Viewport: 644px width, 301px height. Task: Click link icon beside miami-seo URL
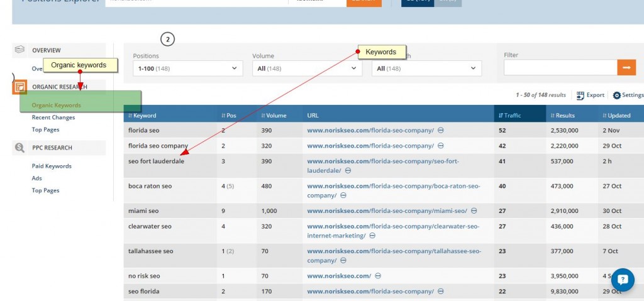click(x=474, y=211)
